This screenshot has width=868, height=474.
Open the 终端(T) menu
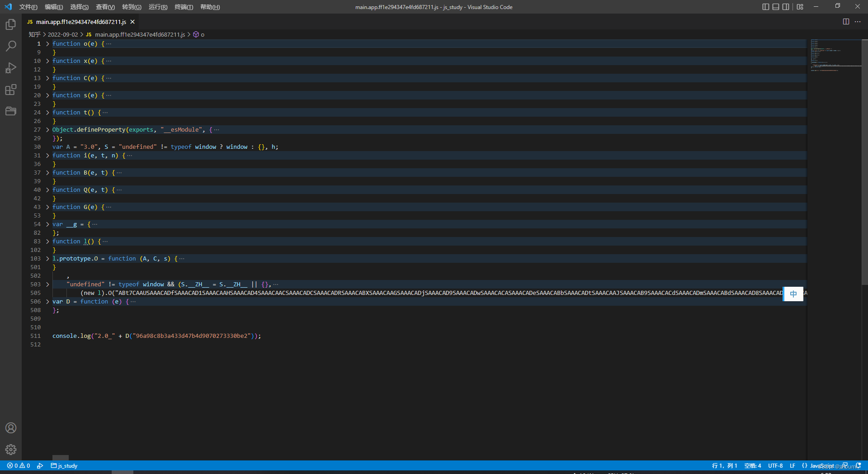click(184, 7)
